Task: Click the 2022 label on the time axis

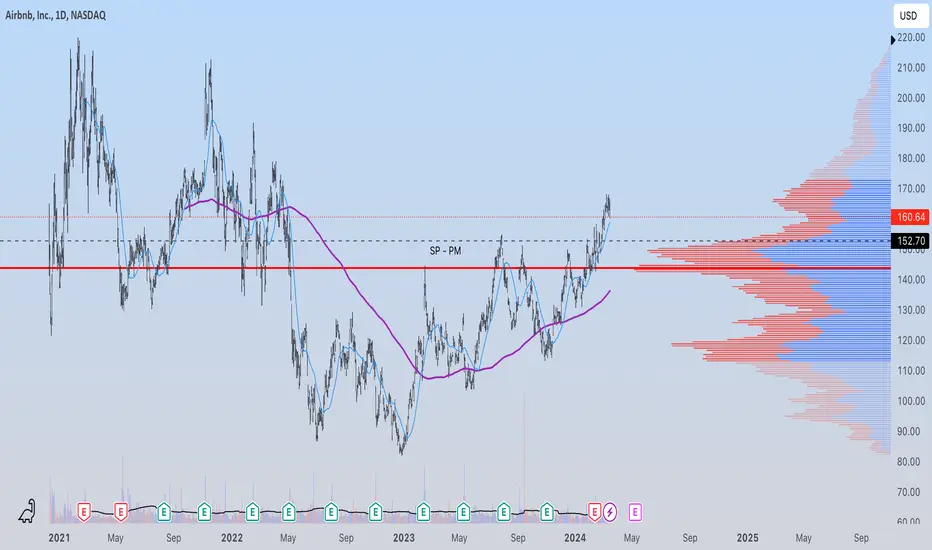Action: click(232, 538)
